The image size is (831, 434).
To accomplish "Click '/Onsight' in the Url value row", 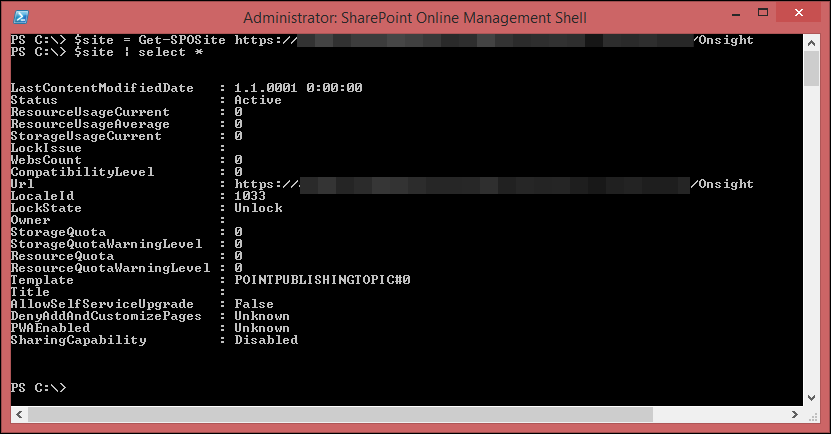I will point(722,184).
